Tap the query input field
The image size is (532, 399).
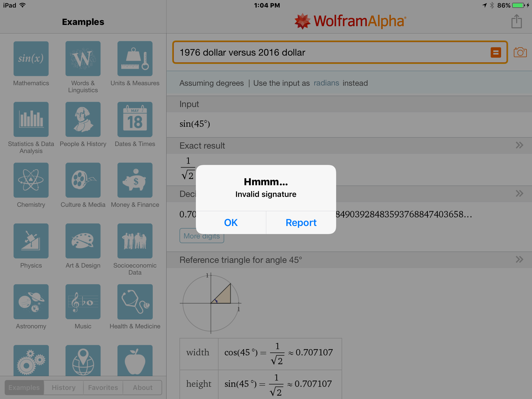[340, 52]
